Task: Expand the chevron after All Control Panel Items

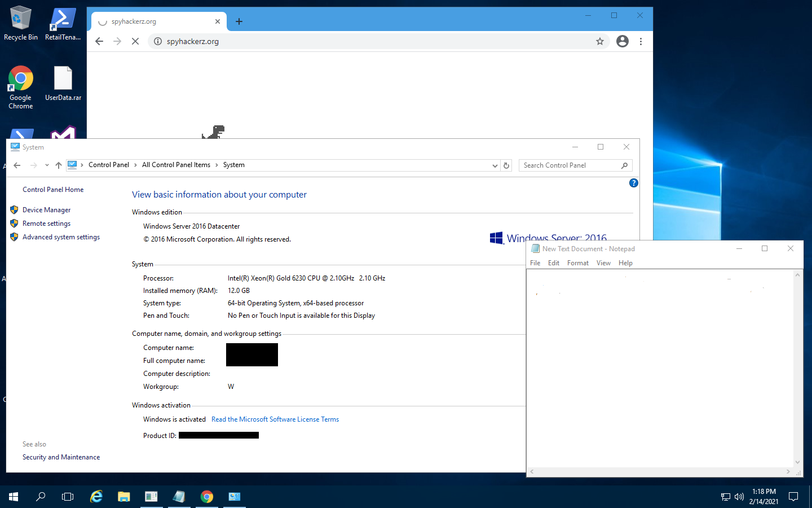Action: click(217, 165)
